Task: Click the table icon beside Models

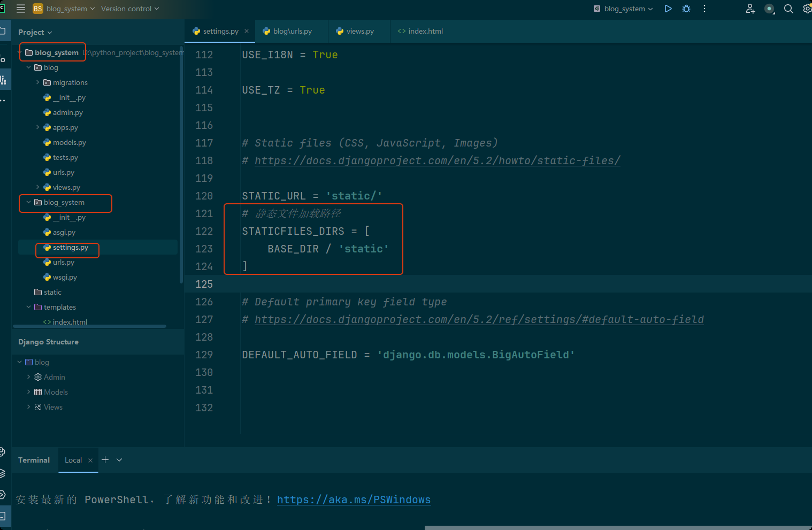Action: tap(38, 392)
